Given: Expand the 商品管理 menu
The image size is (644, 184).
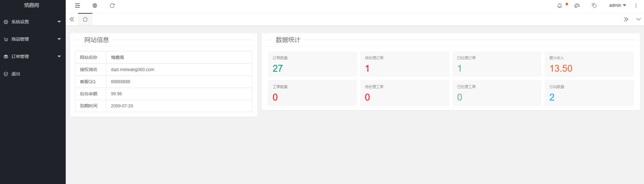Looking at the screenshot, I should click(33, 39).
